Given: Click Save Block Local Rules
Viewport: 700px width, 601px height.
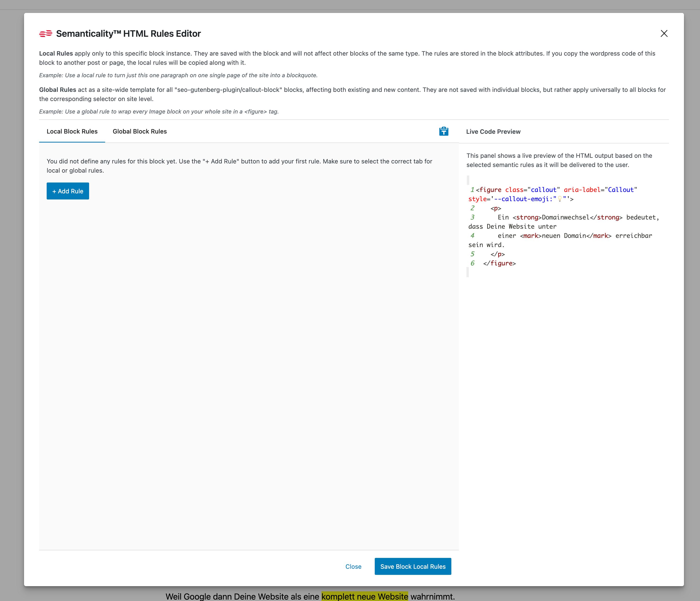Looking at the screenshot, I should (412, 567).
